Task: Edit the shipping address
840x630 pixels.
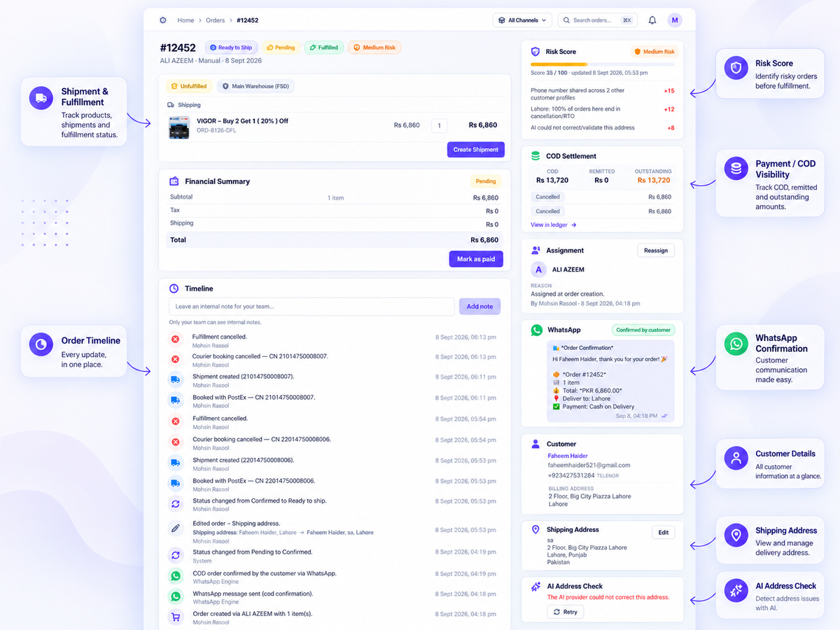Action: 664,532
